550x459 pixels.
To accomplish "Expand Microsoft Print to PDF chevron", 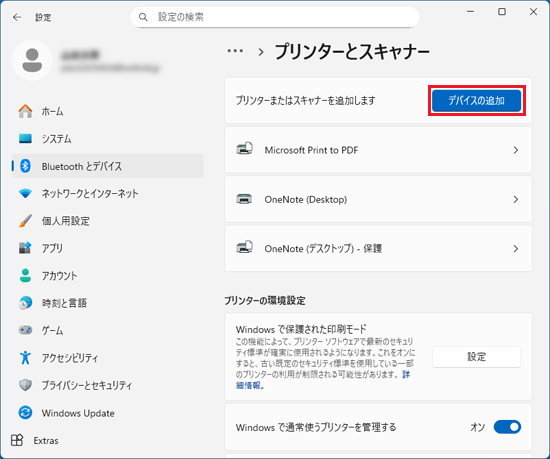I will point(516,150).
